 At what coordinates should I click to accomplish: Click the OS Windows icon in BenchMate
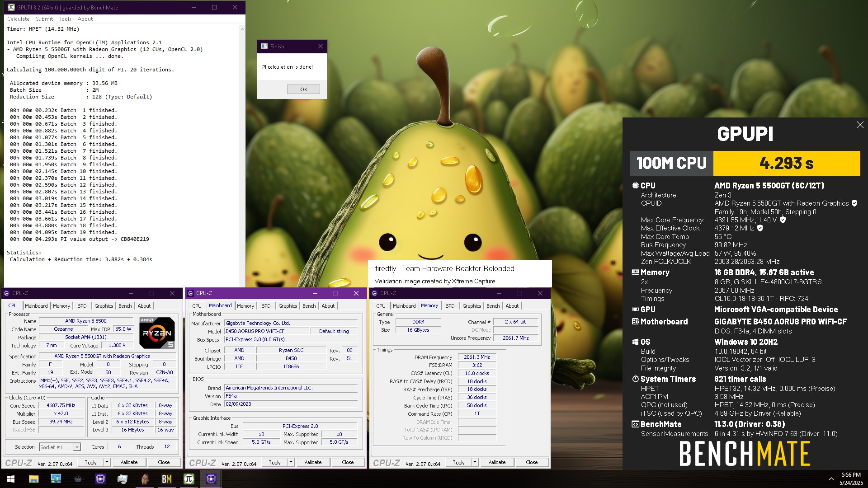tap(635, 342)
